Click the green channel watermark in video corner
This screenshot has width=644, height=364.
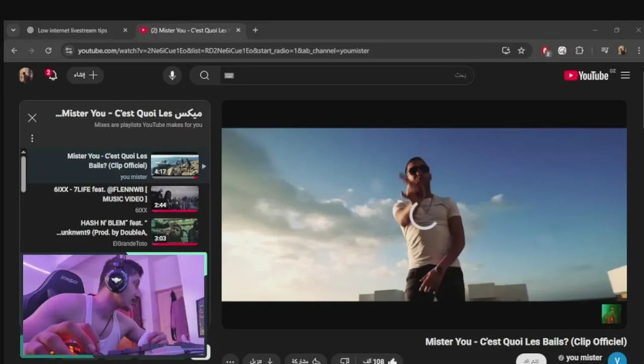611,314
